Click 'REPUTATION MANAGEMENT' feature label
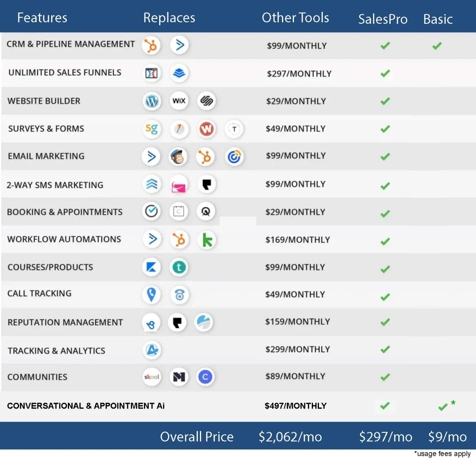Image resolution: width=476 pixels, height=459 pixels. [65, 323]
